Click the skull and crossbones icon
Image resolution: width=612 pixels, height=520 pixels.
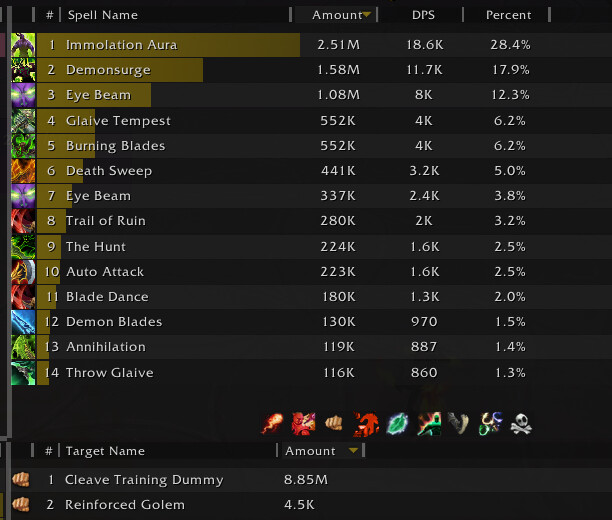click(x=521, y=423)
